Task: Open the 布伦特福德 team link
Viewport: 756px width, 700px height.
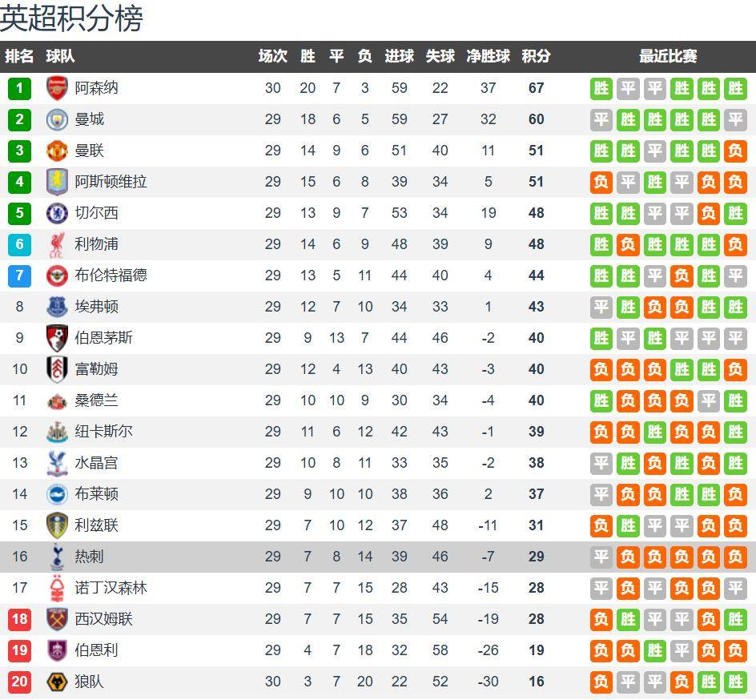Action: pos(111,276)
